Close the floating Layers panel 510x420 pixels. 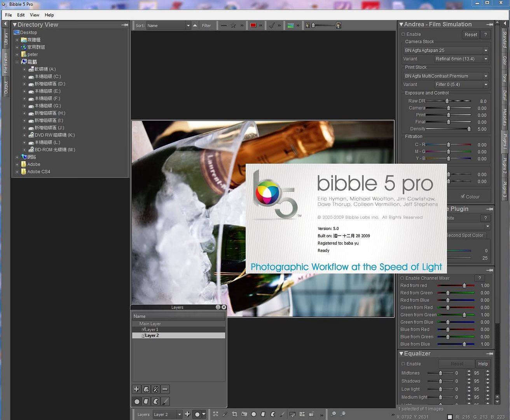pos(224,307)
